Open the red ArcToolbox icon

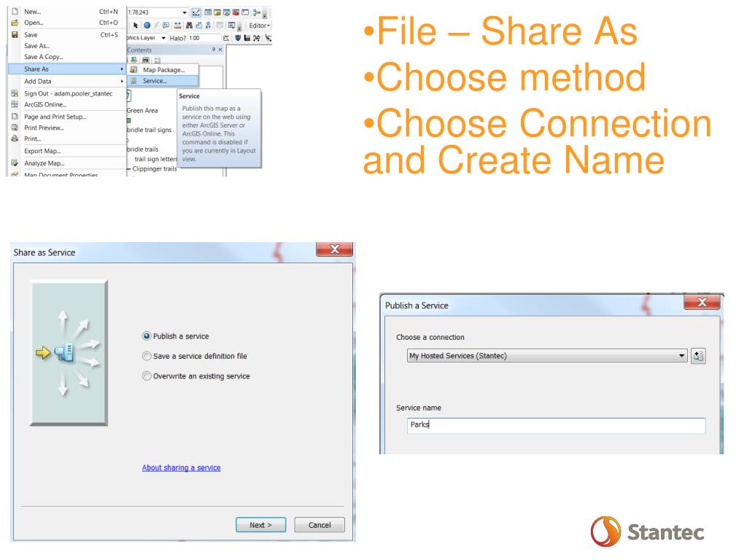click(x=236, y=12)
